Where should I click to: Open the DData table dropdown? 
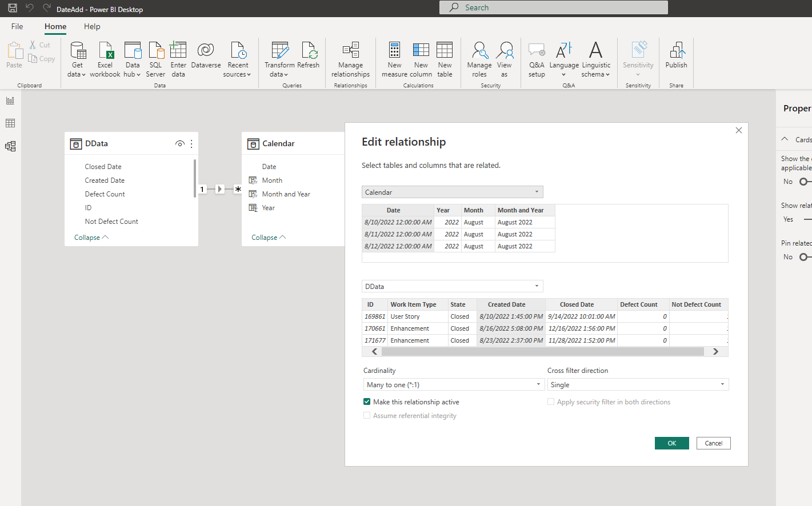coord(452,286)
